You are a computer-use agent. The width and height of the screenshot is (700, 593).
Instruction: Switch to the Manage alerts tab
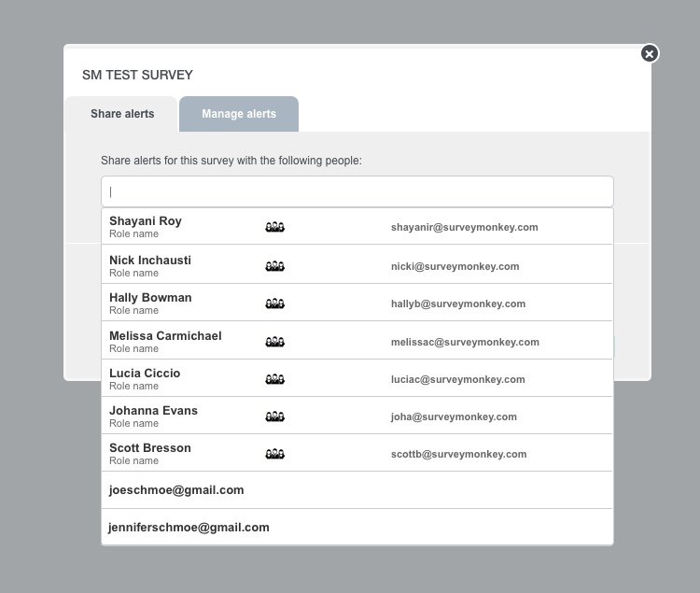coord(239,114)
